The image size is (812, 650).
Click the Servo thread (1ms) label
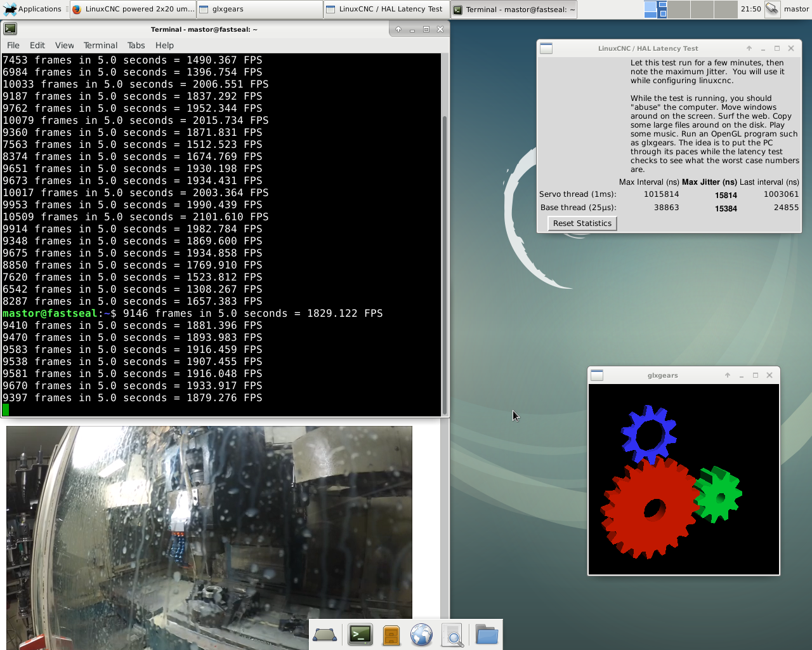pos(577,194)
